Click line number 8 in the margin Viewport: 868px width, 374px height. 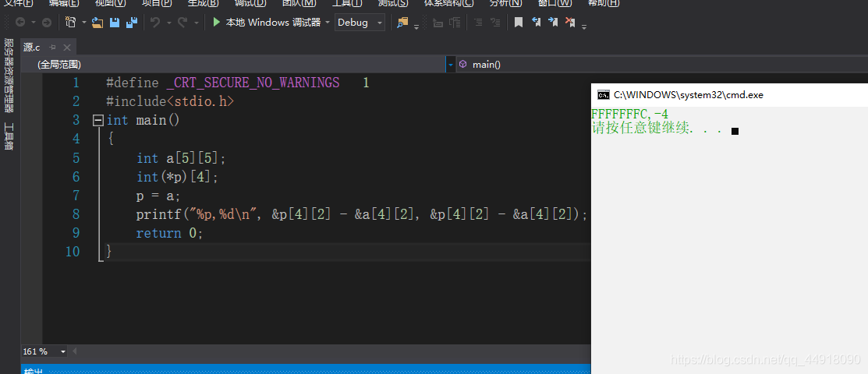[x=76, y=214]
